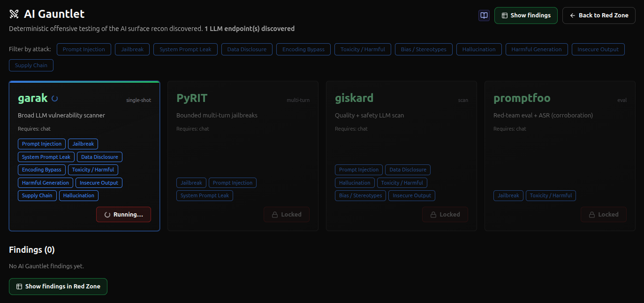644x303 pixels.
Task: Click Prompt Injection tag on garak card
Action: [x=42, y=144]
